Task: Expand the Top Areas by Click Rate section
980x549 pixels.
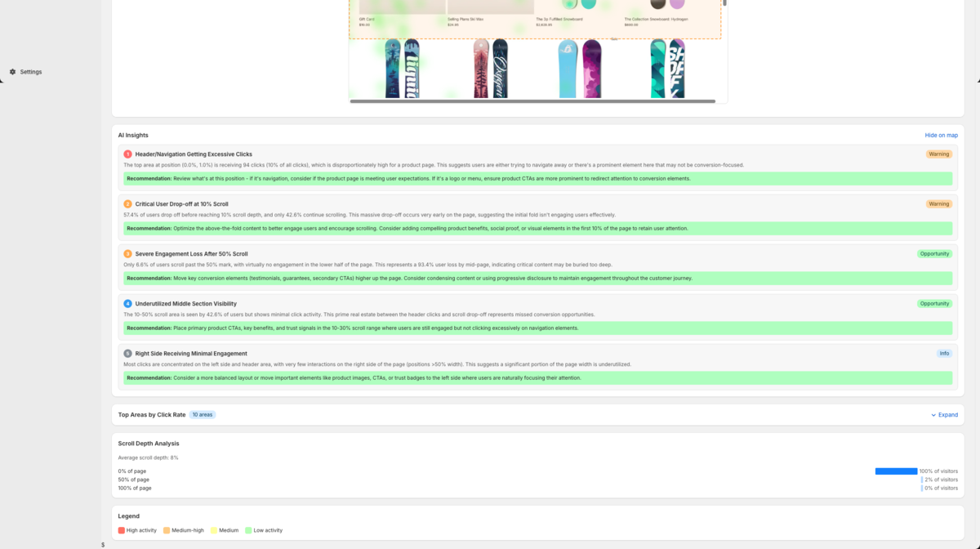Action: (944, 415)
